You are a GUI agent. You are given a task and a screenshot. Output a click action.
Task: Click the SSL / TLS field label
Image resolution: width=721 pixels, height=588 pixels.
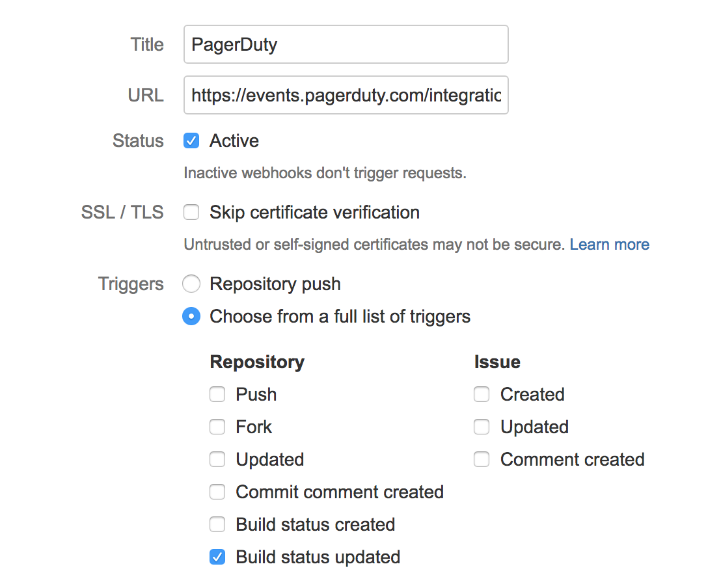point(122,213)
